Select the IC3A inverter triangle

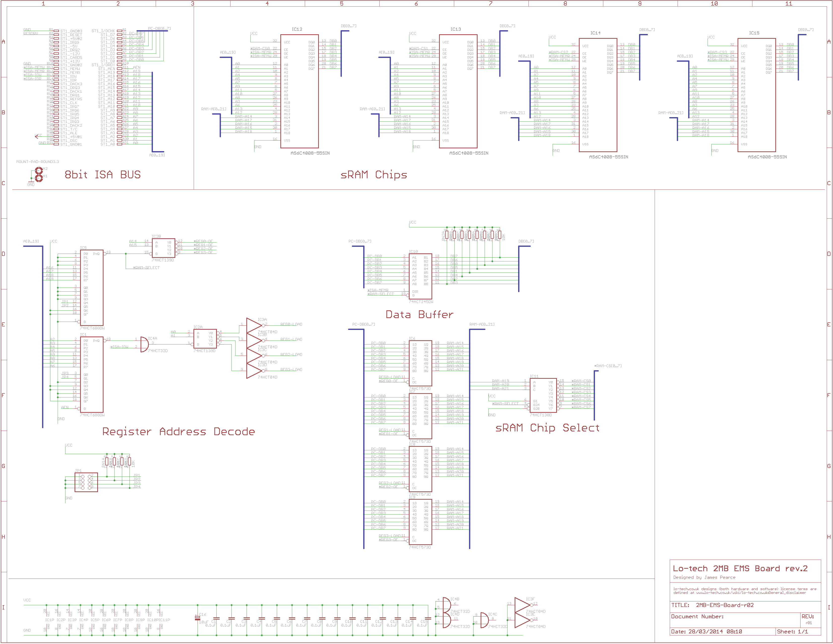(254, 326)
